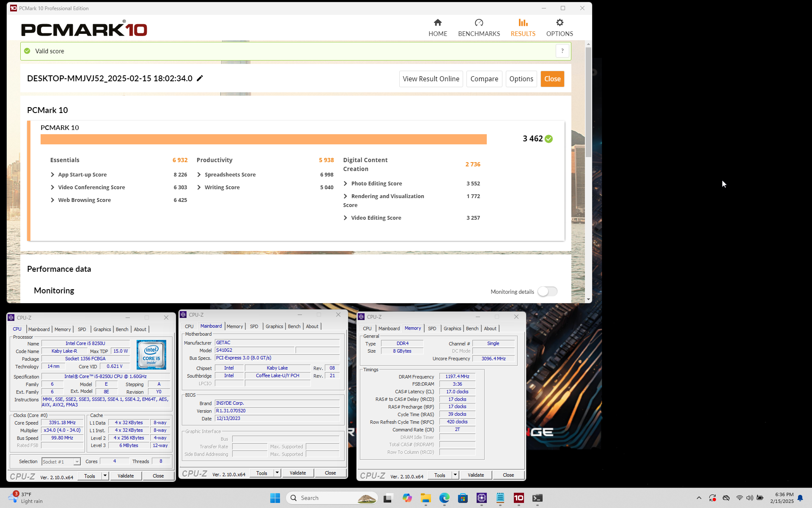The height and width of the screenshot is (508, 812).
Task: Open the Notepad taskbar icon
Action: [500, 498]
